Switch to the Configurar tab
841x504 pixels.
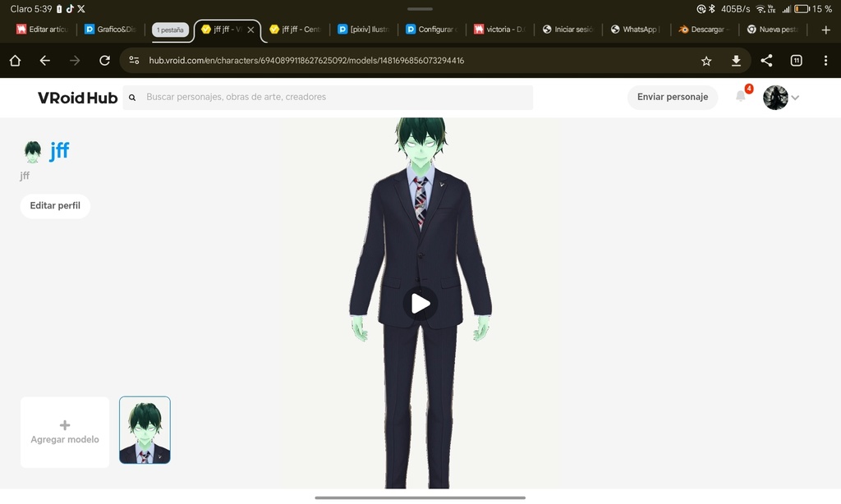click(432, 30)
